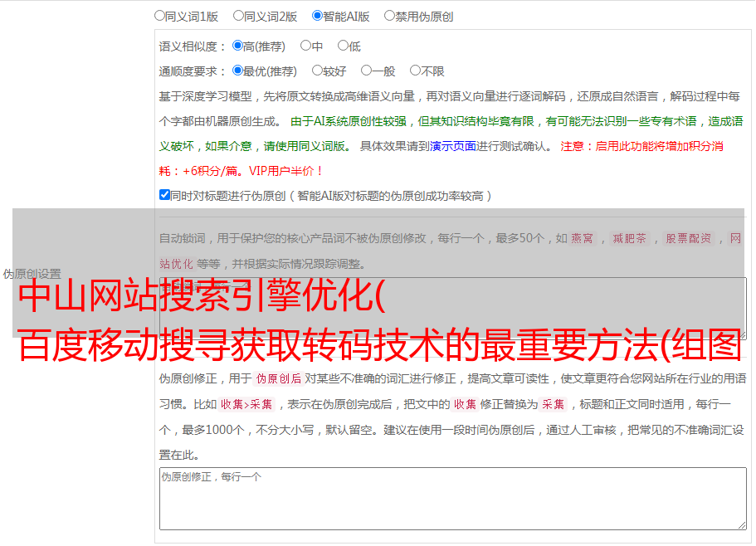756x546 pixels.
Task: Click the 收集>采集 example code tag
Action: point(246,405)
